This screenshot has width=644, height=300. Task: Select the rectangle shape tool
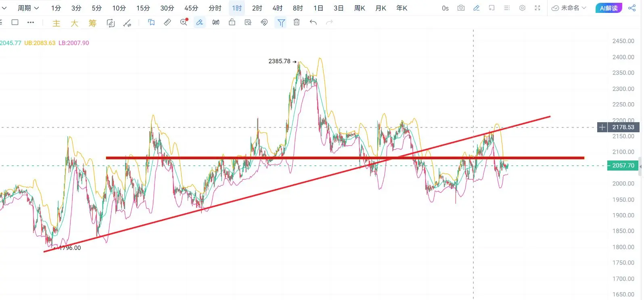coord(15,23)
